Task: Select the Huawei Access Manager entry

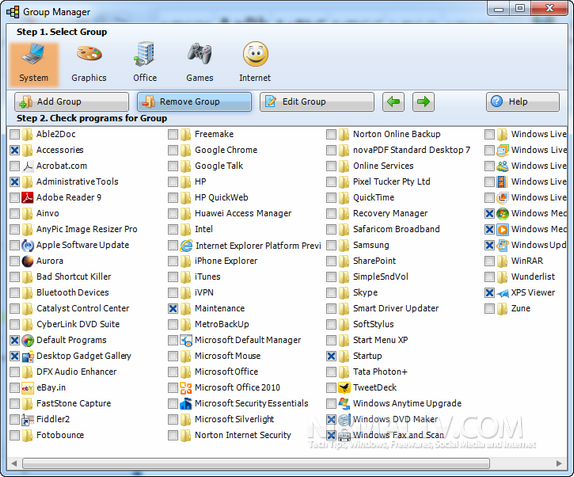Action: click(x=243, y=213)
